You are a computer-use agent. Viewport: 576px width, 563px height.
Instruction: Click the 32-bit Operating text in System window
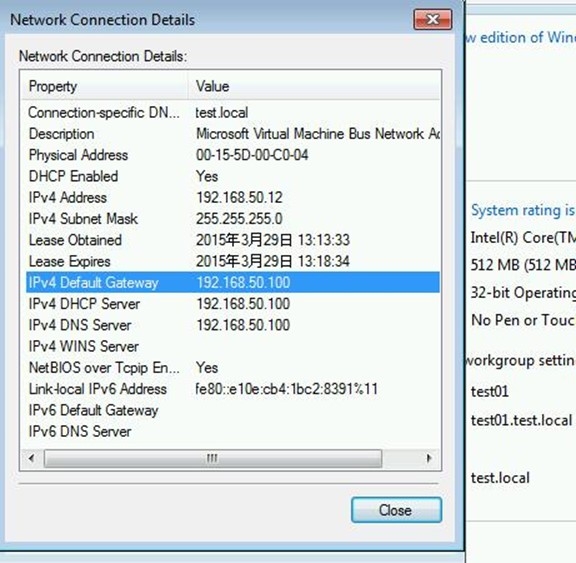pos(523,293)
